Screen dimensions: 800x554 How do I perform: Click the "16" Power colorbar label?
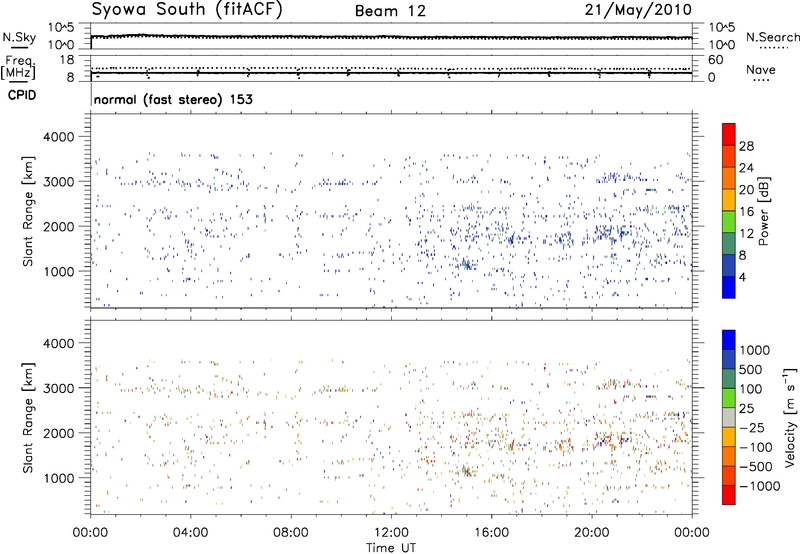click(746, 212)
